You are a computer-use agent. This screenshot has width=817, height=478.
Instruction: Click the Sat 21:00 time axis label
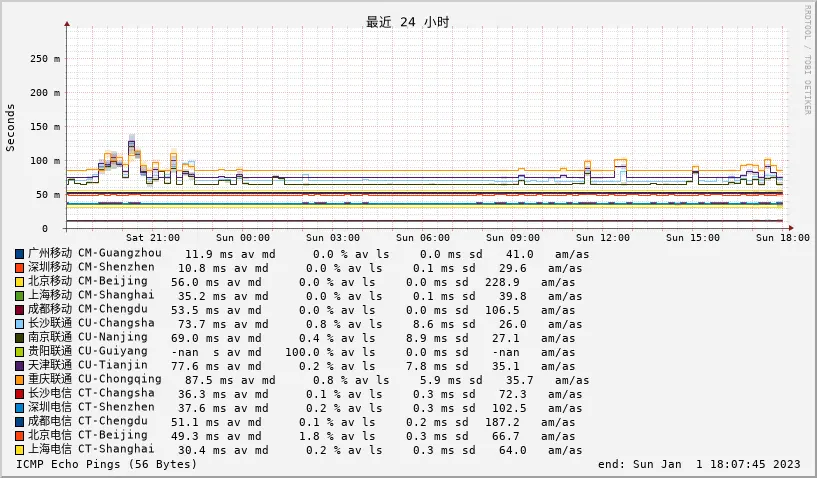(x=153, y=238)
